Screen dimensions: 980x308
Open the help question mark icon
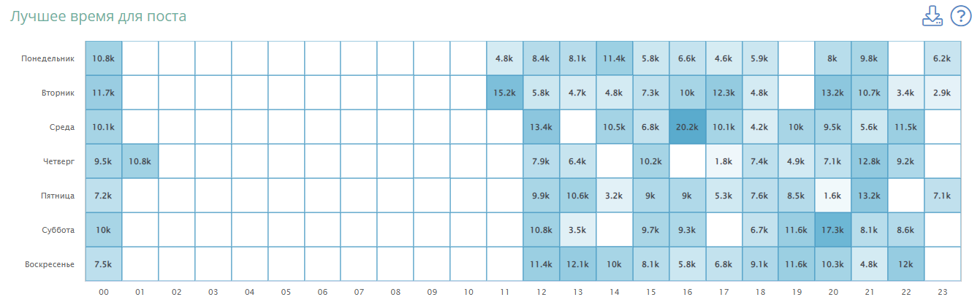coord(960,16)
